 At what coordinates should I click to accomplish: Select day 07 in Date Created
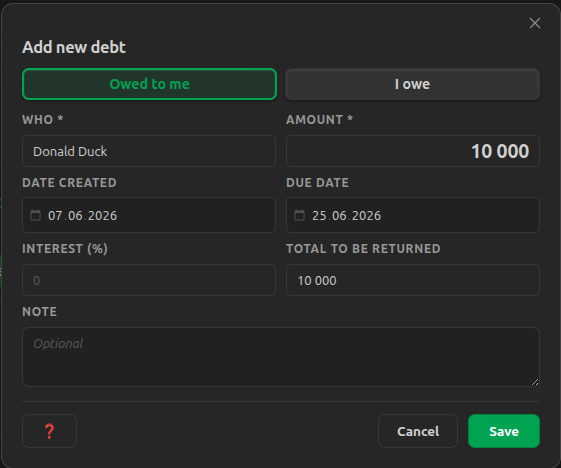coord(55,215)
